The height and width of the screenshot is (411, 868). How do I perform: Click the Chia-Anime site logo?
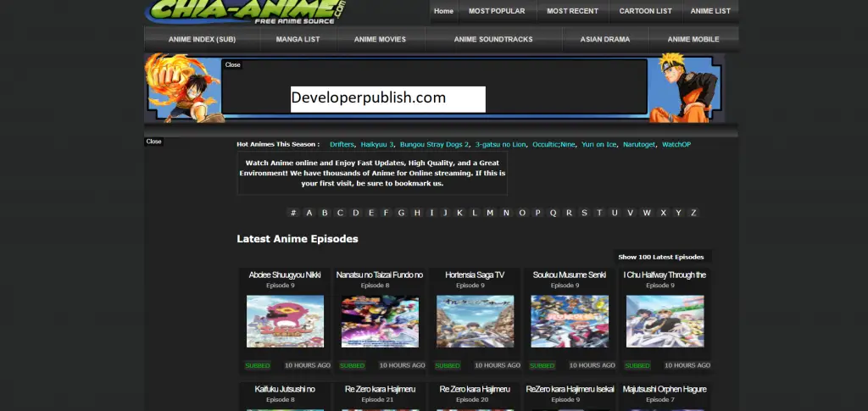coord(247,12)
